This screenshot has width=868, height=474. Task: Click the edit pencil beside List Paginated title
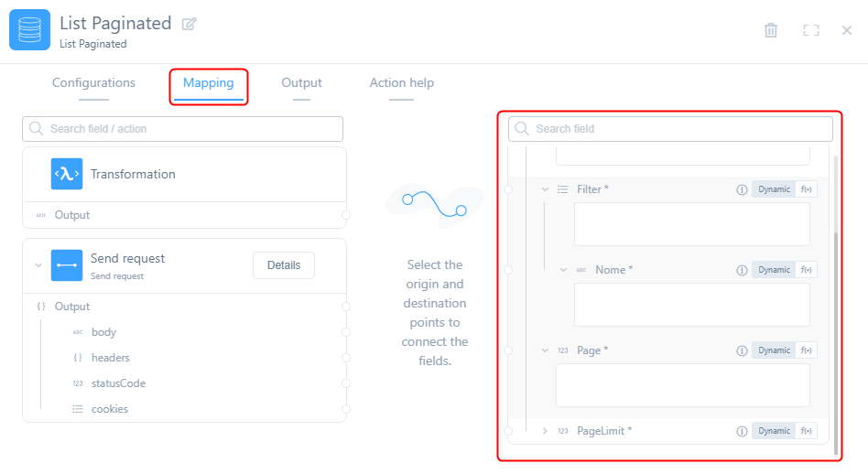[x=190, y=24]
